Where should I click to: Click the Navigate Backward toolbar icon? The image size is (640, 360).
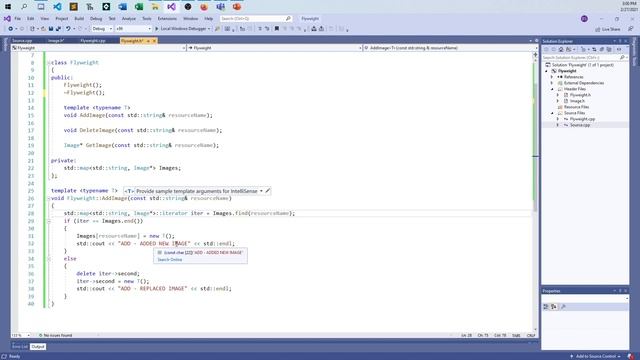[11, 29]
